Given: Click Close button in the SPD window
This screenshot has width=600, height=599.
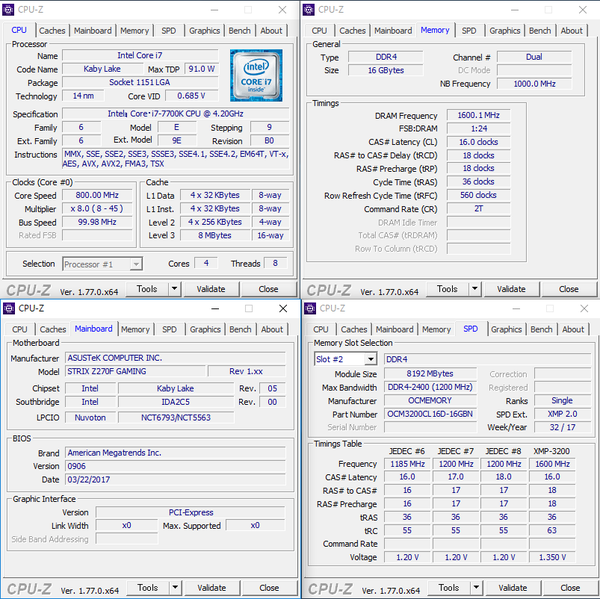Looking at the screenshot, I should point(570,588).
